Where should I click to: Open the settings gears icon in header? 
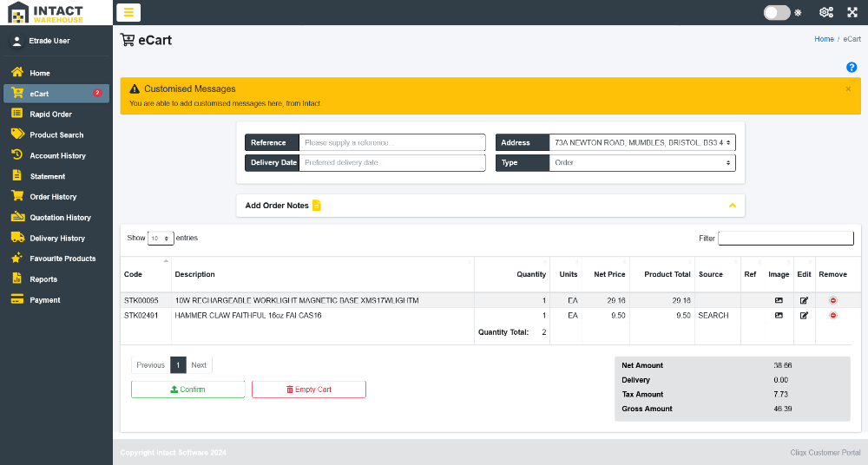pos(826,12)
